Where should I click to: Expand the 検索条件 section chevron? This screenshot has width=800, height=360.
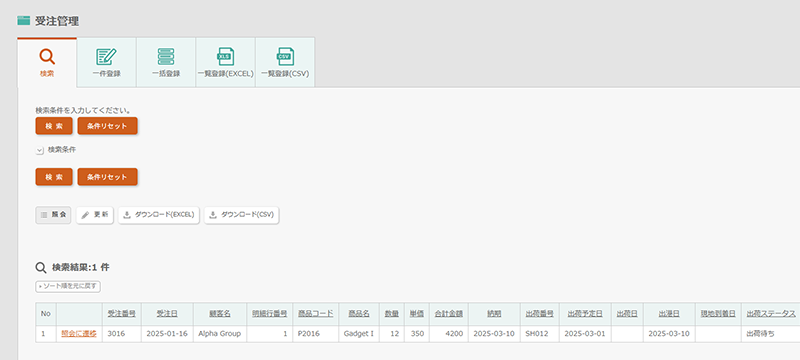tap(40, 150)
